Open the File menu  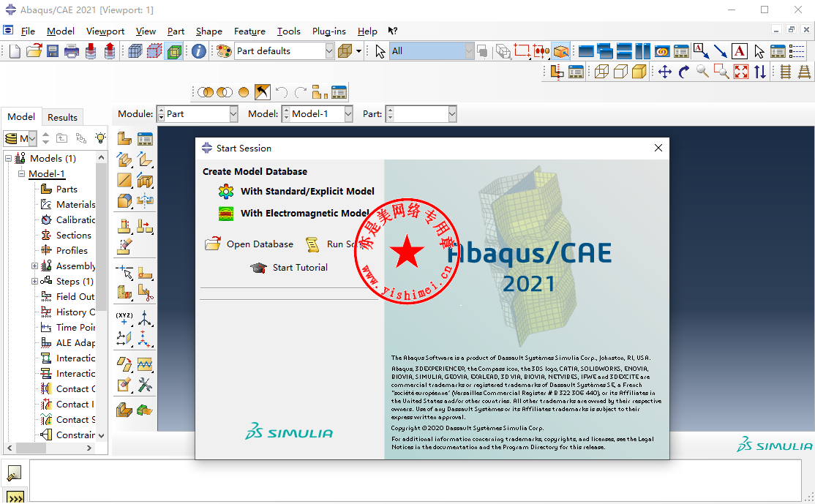coord(28,31)
